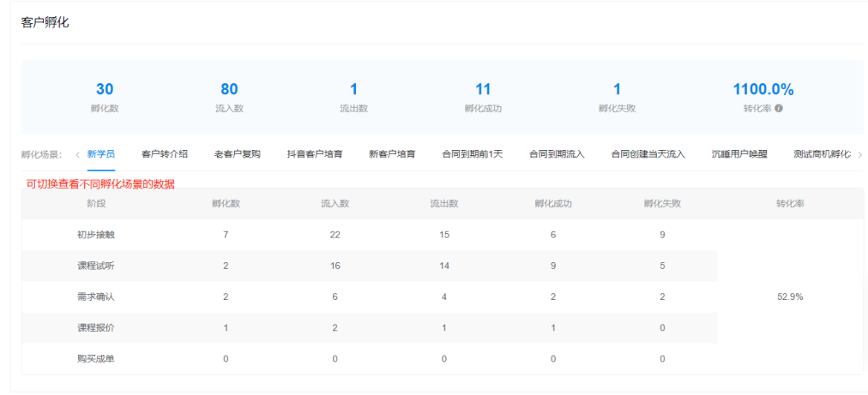Switch to the 客户转介绍 tab
Image resolution: width=868 pixels, height=395 pixels.
164,154
